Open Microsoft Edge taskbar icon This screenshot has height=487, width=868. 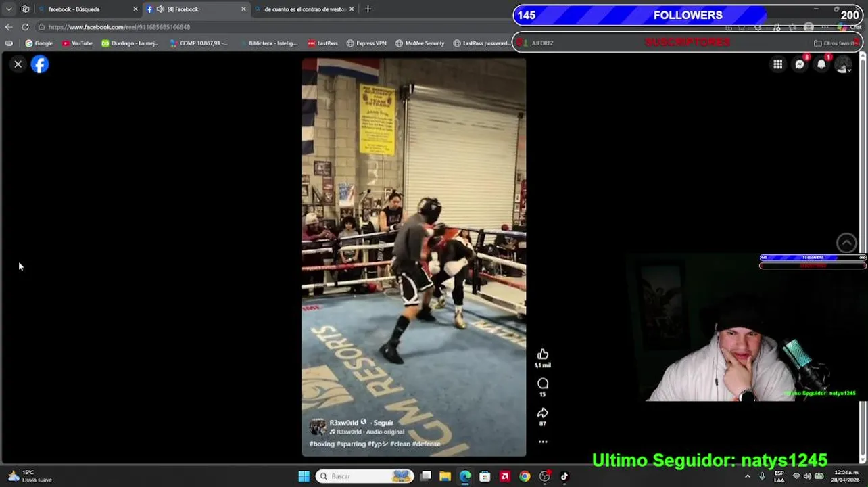click(465, 476)
